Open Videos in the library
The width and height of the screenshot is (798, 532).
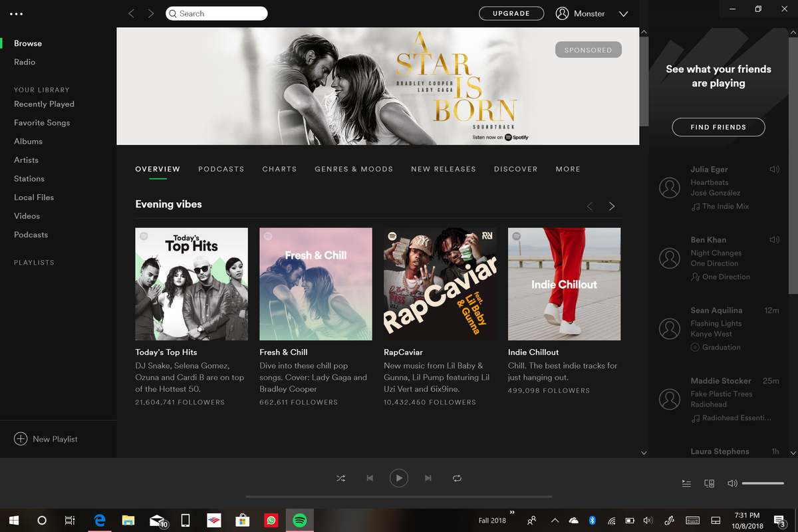[x=27, y=216]
